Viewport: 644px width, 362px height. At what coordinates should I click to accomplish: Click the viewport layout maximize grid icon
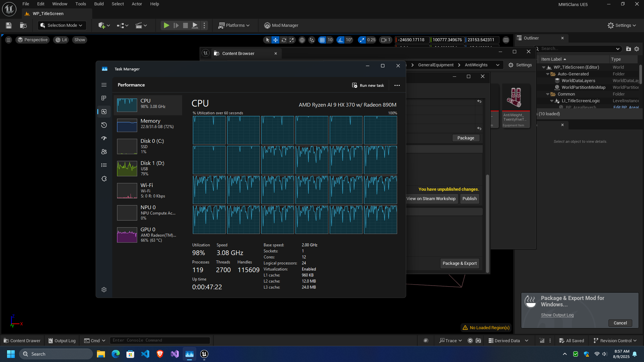click(x=506, y=40)
